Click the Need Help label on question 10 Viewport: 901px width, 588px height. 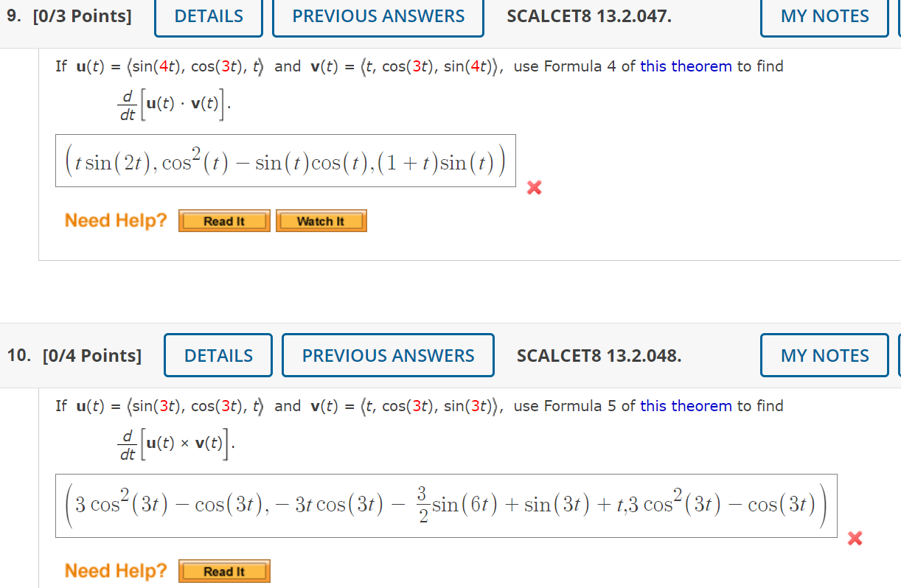[116, 570]
